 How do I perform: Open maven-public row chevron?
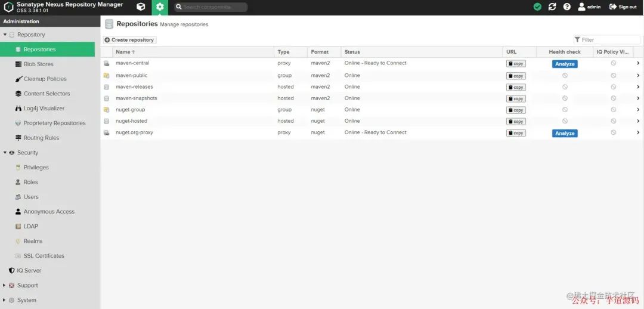coord(638,76)
